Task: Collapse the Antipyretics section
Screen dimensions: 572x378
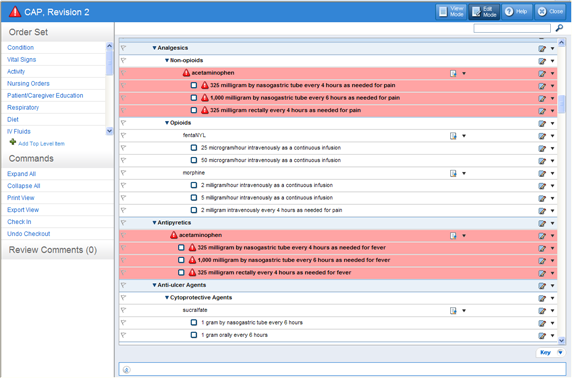Action: click(154, 223)
